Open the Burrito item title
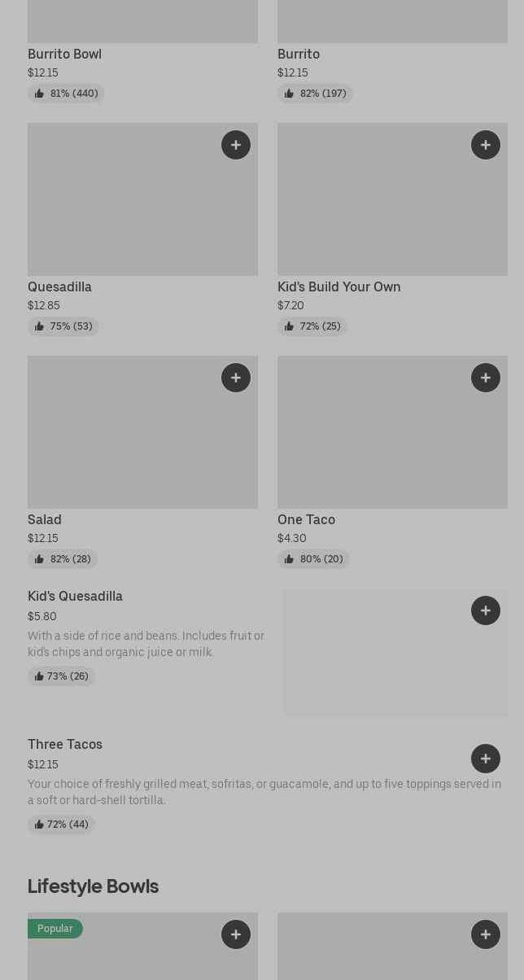The width and height of the screenshot is (524, 980). pos(299,54)
